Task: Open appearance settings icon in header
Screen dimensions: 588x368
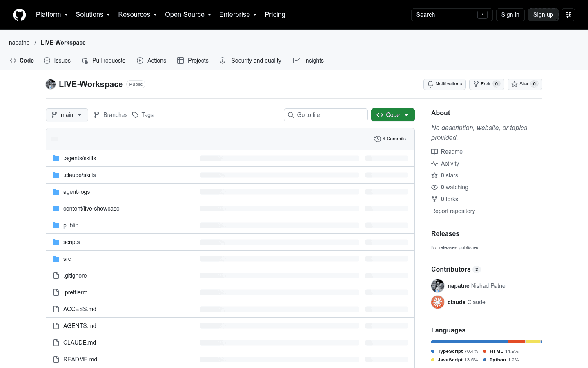Action: tap(568, 15)
